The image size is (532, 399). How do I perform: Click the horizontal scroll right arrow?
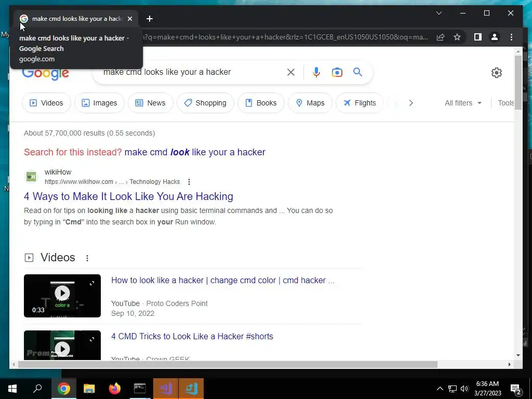click(509, 364)
